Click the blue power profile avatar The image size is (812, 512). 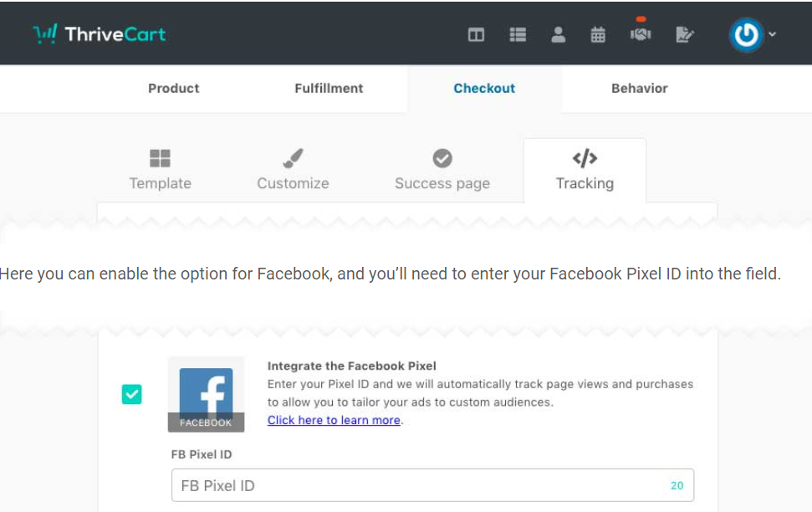pyautogui.click(x=745, y=35)
